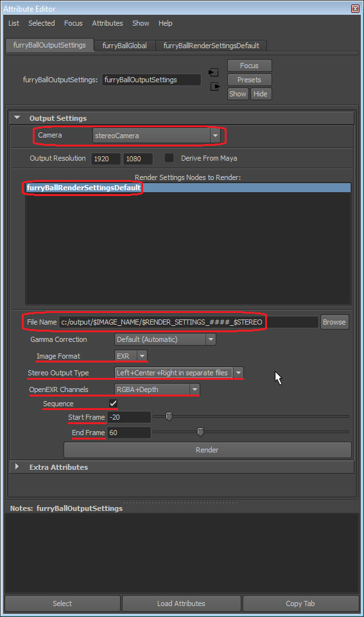Click the End Frame value field
This screenshot has height=617, width=364.
[x=129, y=433]
